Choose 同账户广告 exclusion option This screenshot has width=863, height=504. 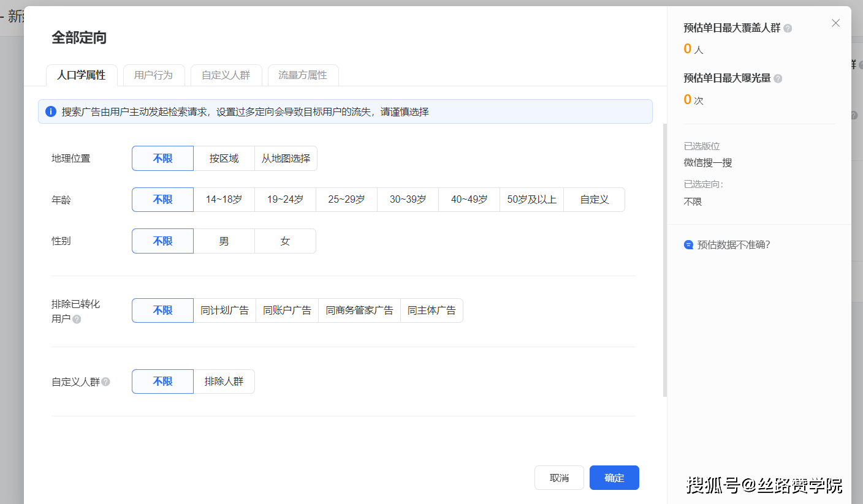tap(287, 310)
